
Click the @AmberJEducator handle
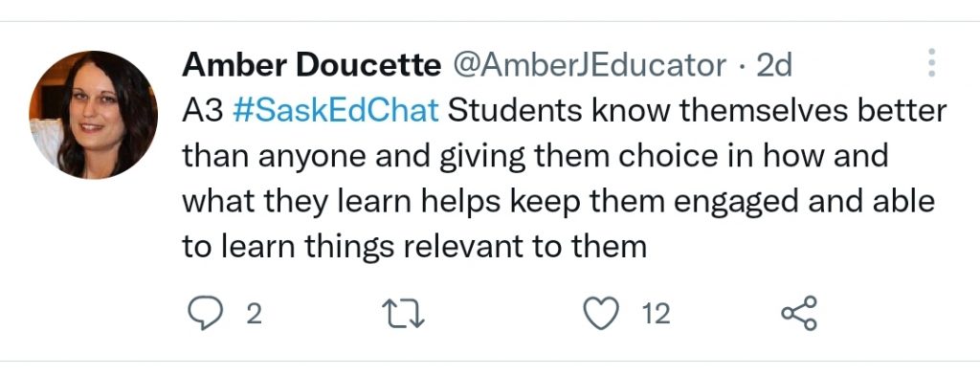pyautogui.click(x=590, y=65)
